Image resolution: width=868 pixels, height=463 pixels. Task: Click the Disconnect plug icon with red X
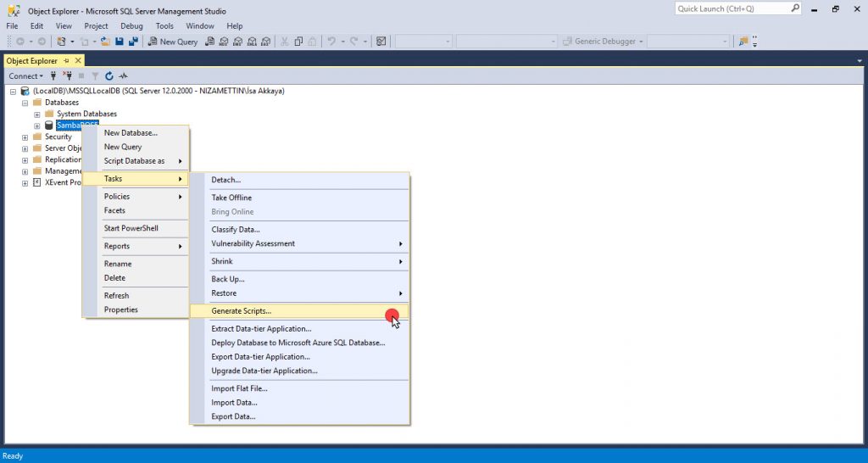coord(68,75)
